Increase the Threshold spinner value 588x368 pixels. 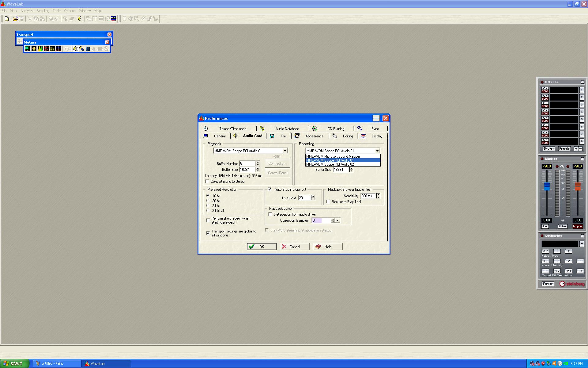tap(313, 197)
